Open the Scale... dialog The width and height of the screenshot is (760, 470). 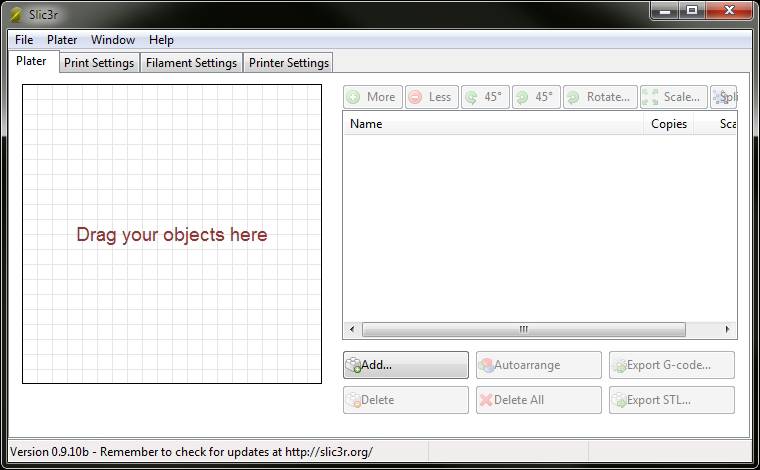coord(673,97)
